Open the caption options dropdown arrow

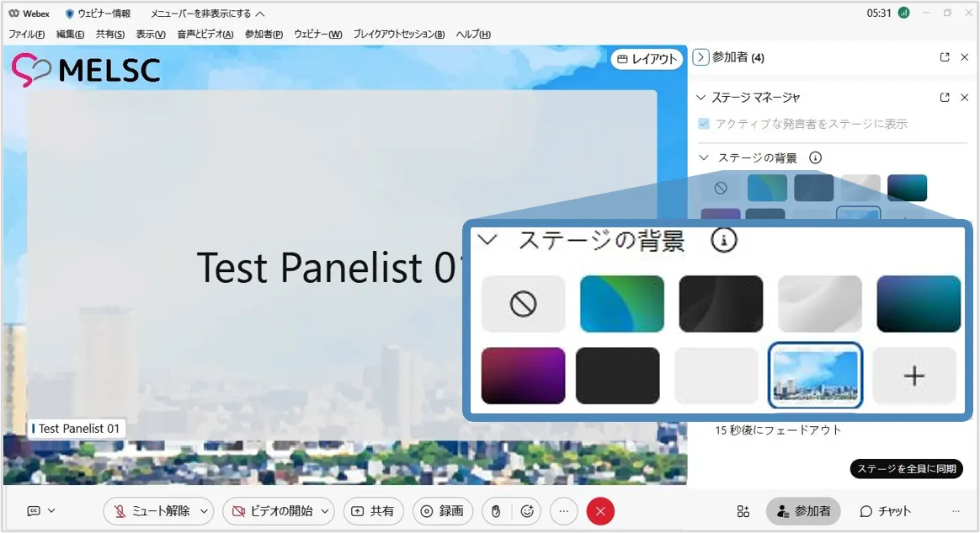tap(51, 510)
